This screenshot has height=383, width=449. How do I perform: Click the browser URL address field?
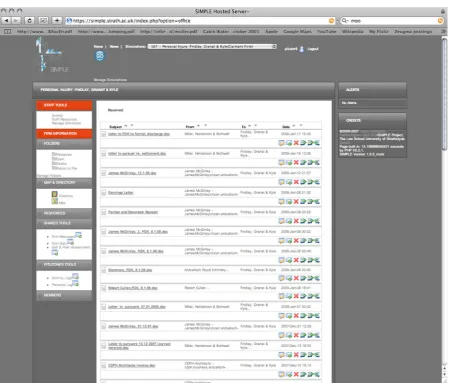point(200,21)
